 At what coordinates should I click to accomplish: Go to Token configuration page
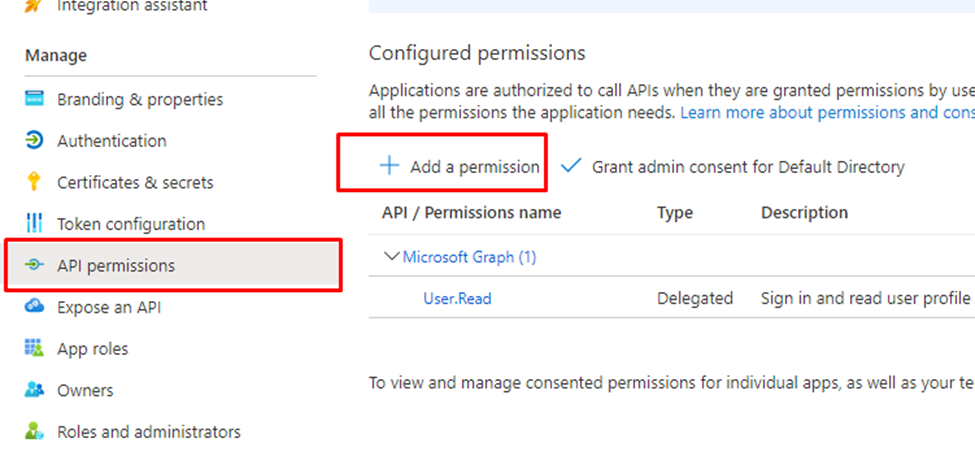tap(131, 224)
